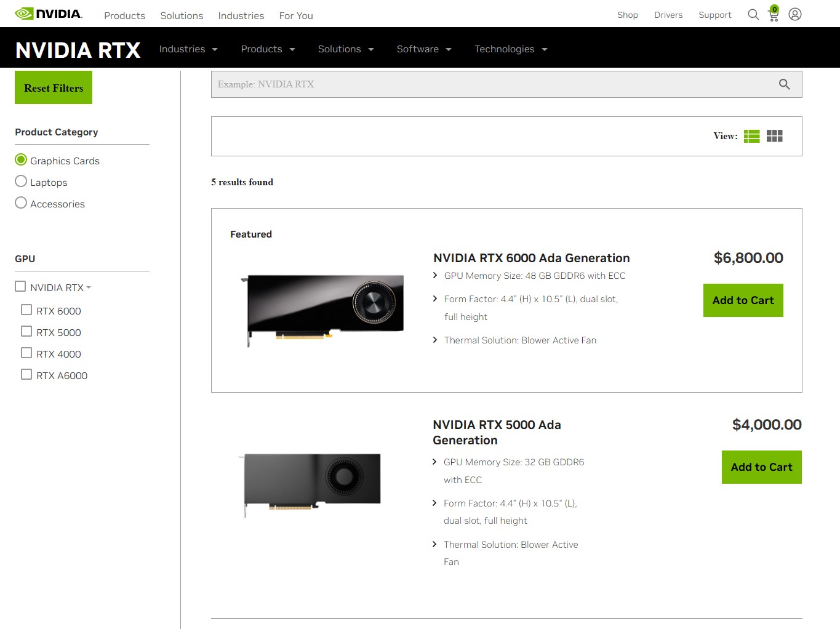
Task: Collapse the NVIDIA RTX filter group arrow
Action: [89, 288]
